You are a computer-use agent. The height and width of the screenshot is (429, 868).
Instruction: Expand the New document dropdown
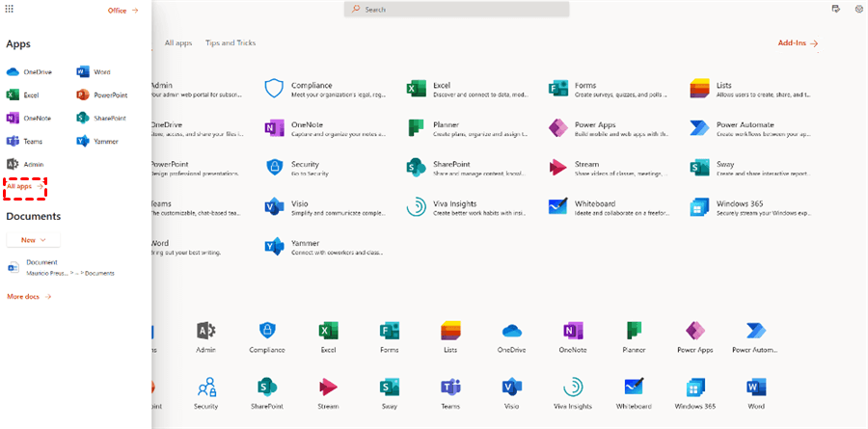33,240
